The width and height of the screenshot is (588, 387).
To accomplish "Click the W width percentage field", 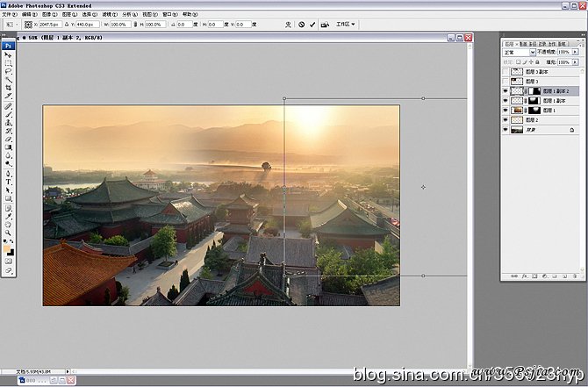I will coord(120,25).
